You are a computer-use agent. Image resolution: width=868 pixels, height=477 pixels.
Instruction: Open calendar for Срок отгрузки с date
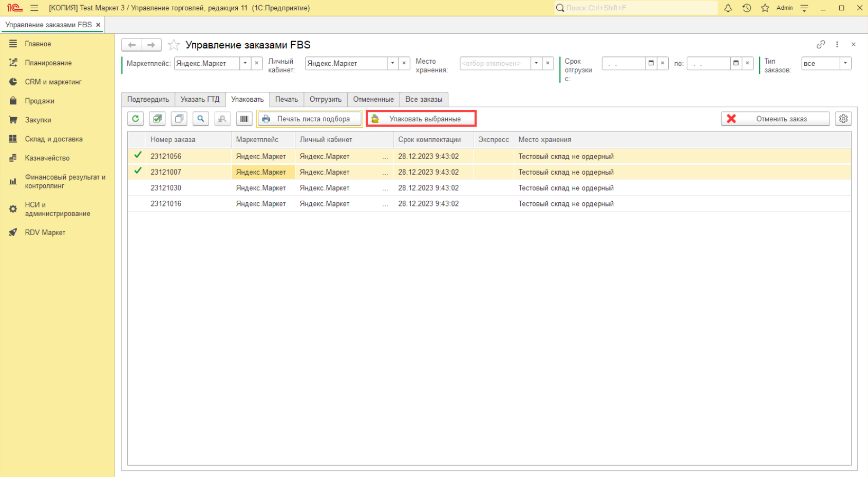tap(651, 63)
